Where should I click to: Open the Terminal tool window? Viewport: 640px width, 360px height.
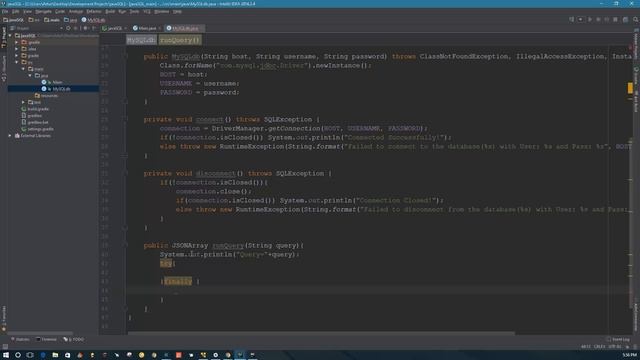click(46, 339)
